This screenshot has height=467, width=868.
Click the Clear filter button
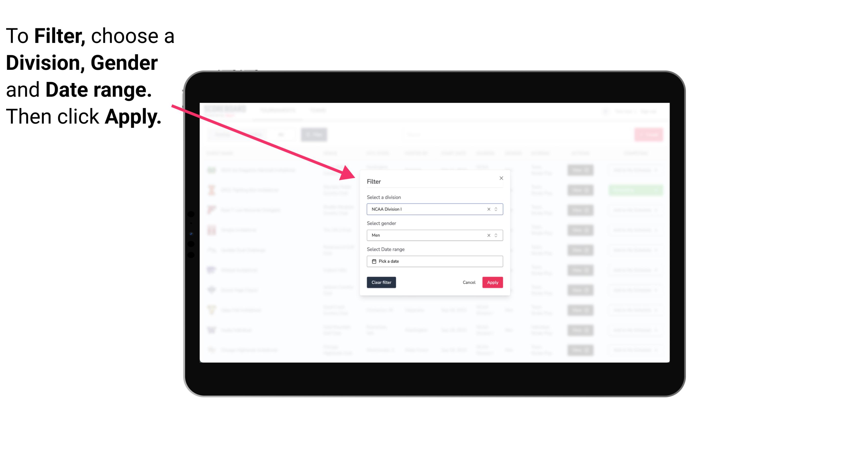click(381, 283)
